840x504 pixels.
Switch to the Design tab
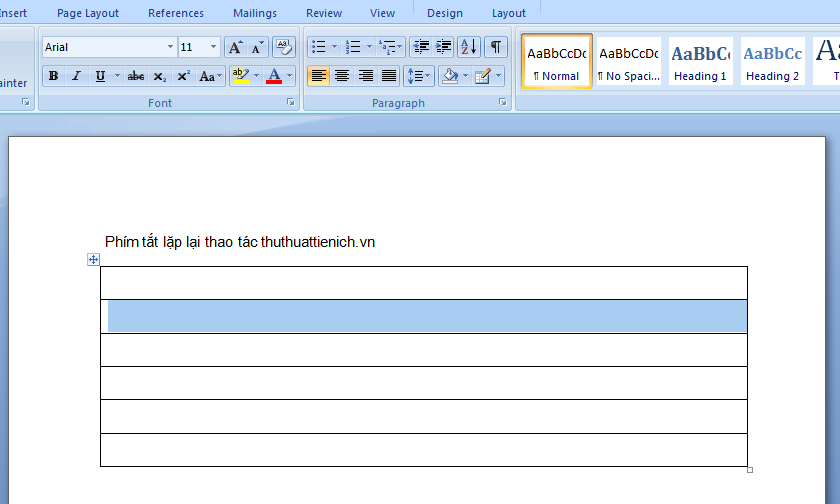tap(445, 13)
